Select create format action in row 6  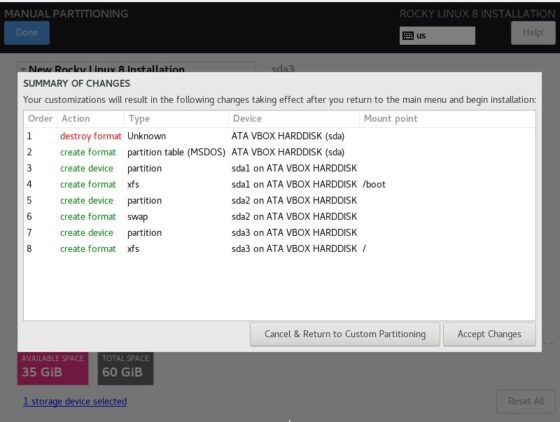88,217
